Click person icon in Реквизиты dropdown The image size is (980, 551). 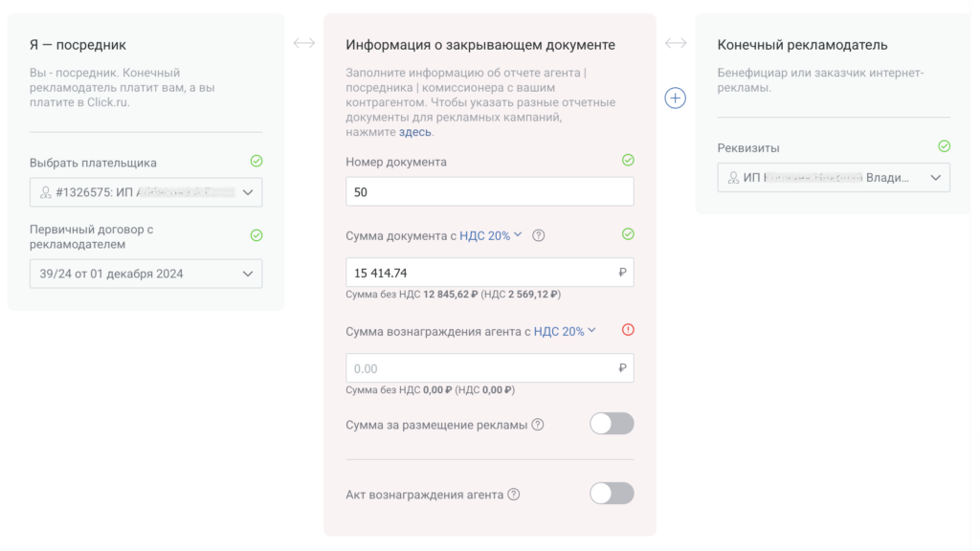[x=733, y=178]
